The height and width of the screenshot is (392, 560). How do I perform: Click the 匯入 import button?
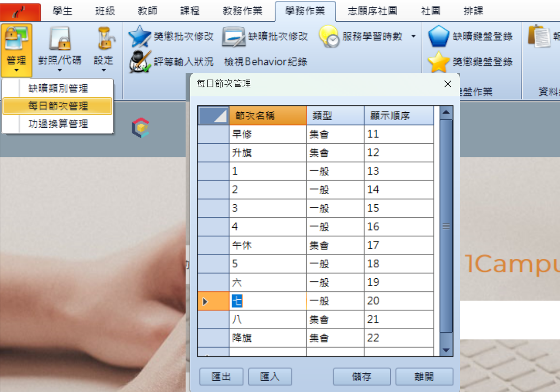(x=270, y=377)
